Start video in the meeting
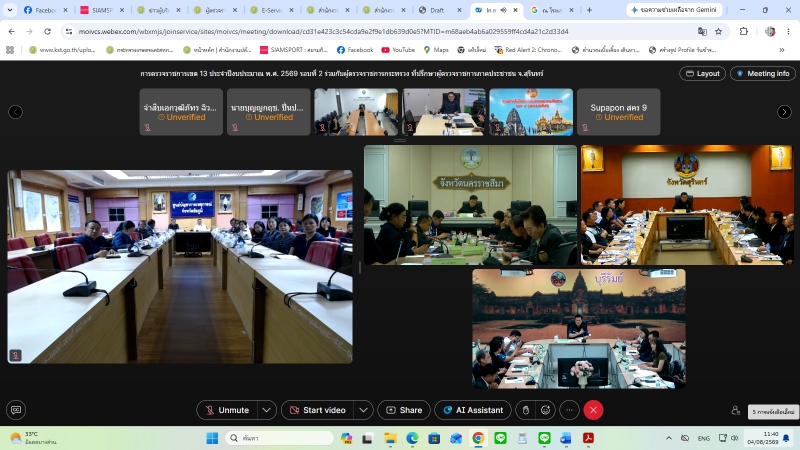 pyautogui.click(x=318, y=410)
